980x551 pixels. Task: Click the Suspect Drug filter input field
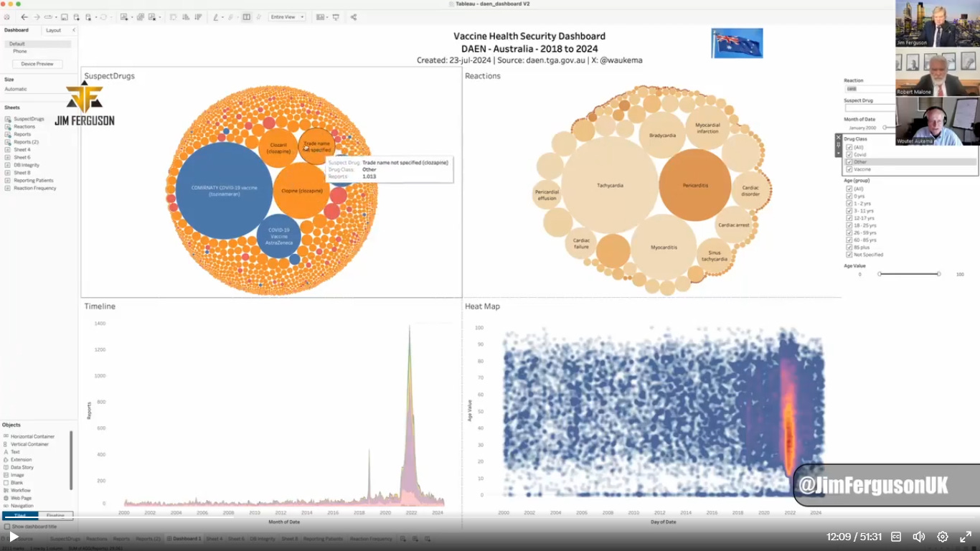pos(870,108)
